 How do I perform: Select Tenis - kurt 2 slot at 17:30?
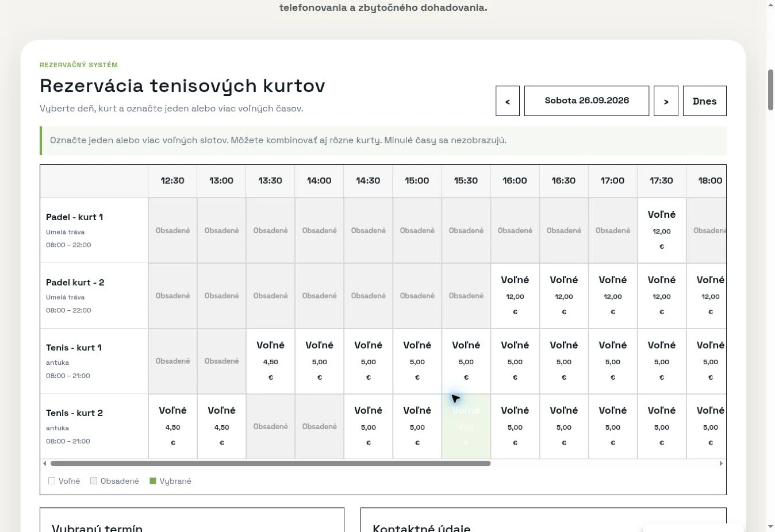(x=662, y=427)
